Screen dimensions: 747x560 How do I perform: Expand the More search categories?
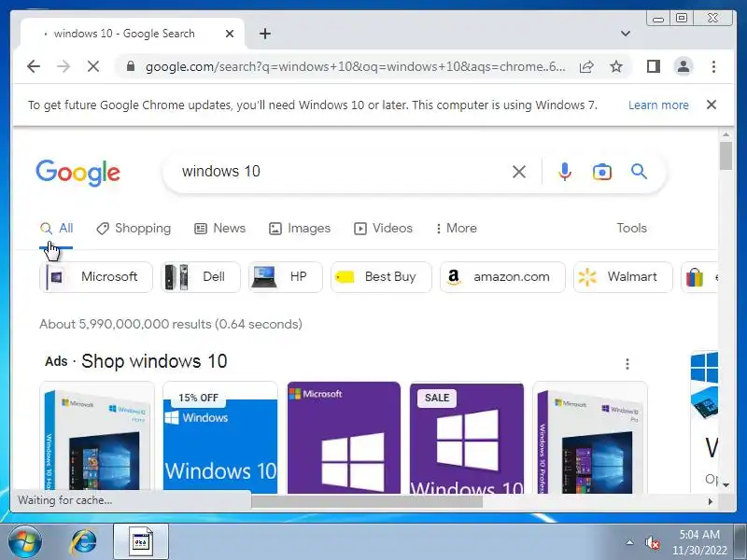coord(457,228)
